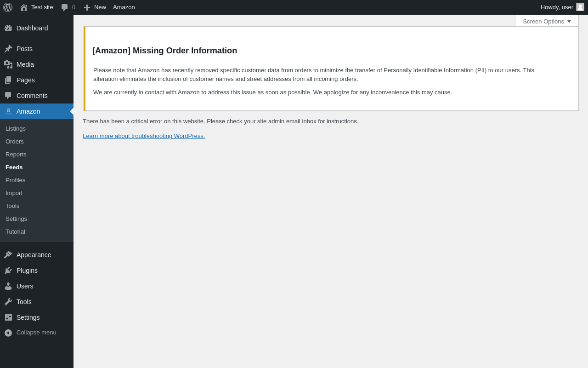Viewport: 588px width, 368px height.
Task: Open Amazon item in top admin bar
Action: click(x=124, y=7)
